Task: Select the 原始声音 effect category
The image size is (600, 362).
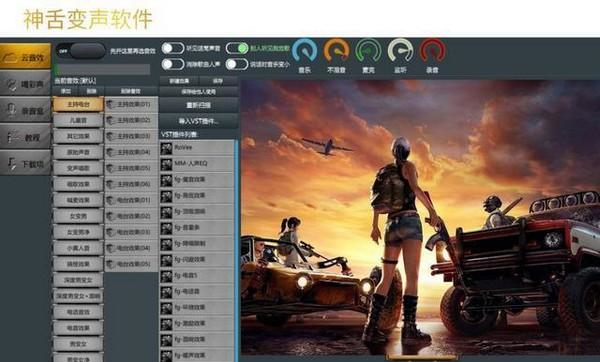Action: [78, 152]
